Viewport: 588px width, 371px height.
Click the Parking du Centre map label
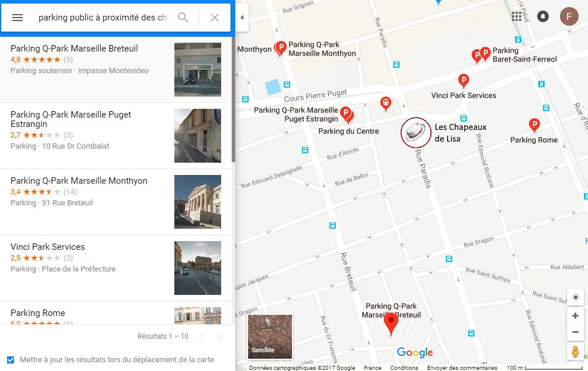tap(348, 131)
